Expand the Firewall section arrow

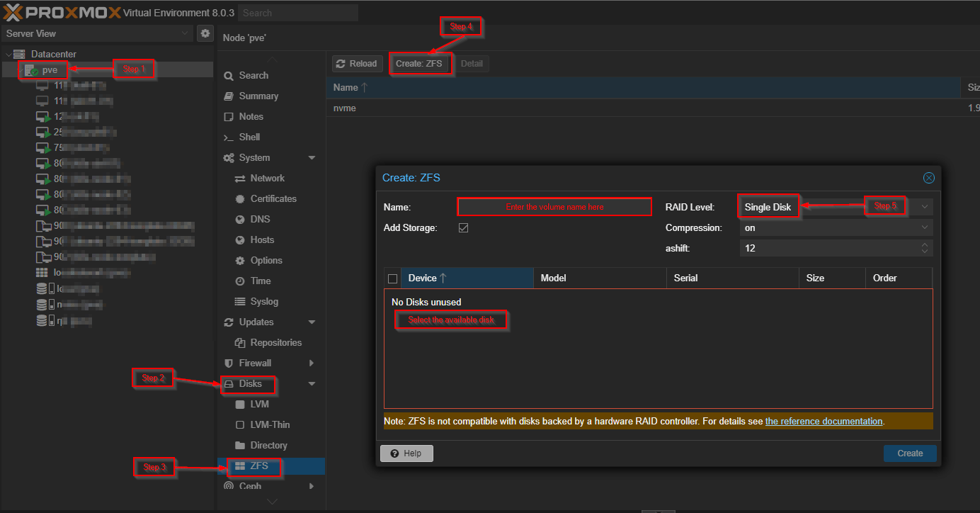point(312,363)
